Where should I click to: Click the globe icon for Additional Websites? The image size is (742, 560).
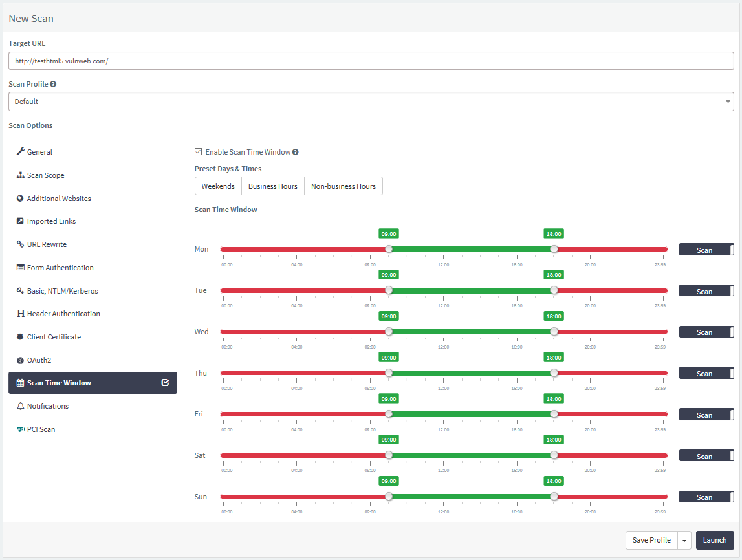tap(20, 199)
